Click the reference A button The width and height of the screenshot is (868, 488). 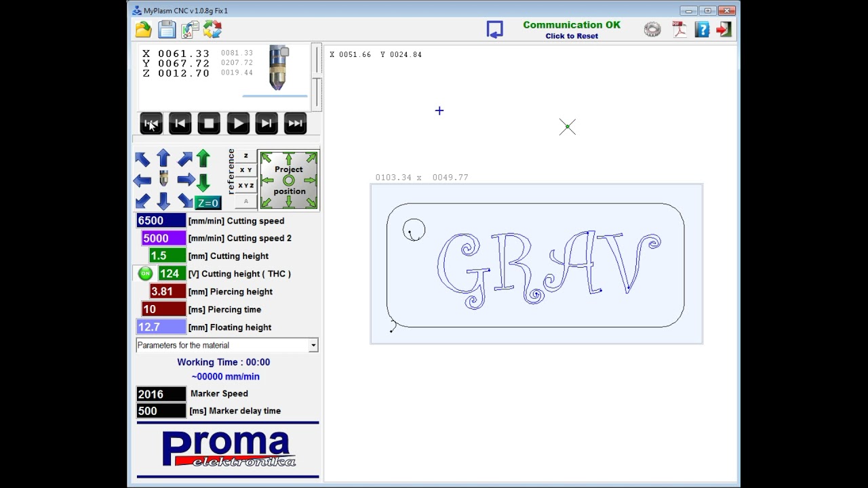[x=245, y=201]
